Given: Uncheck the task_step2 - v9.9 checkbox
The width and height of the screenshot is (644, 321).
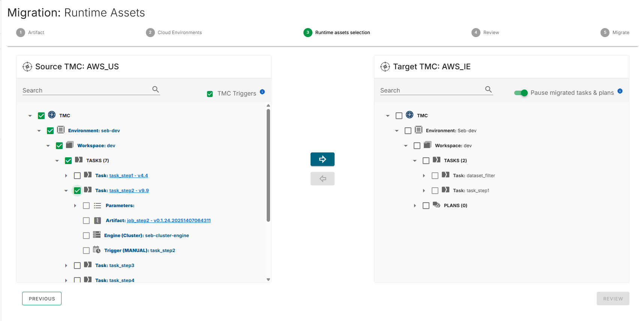Looking at the screenshot, I should (x=77, y=191).
